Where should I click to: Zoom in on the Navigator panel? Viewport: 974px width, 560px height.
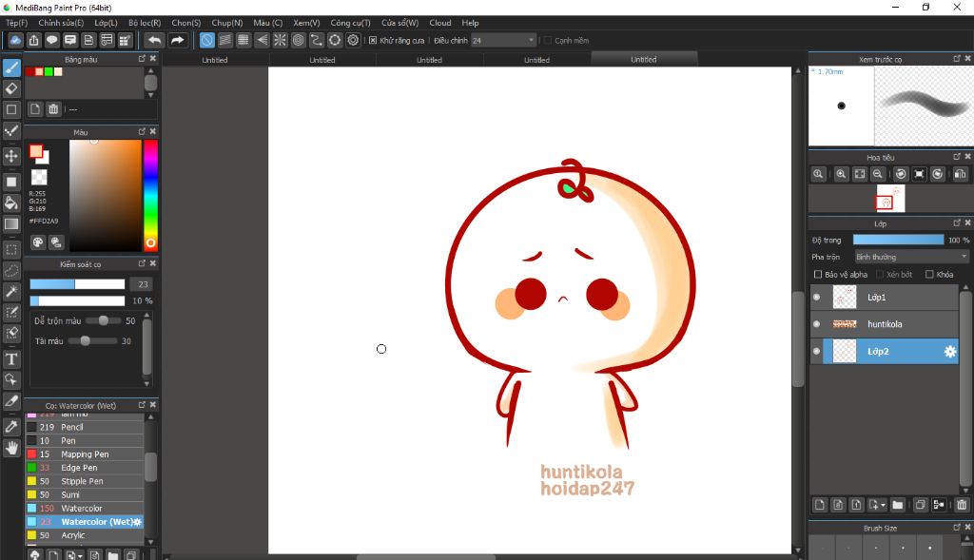841,174
